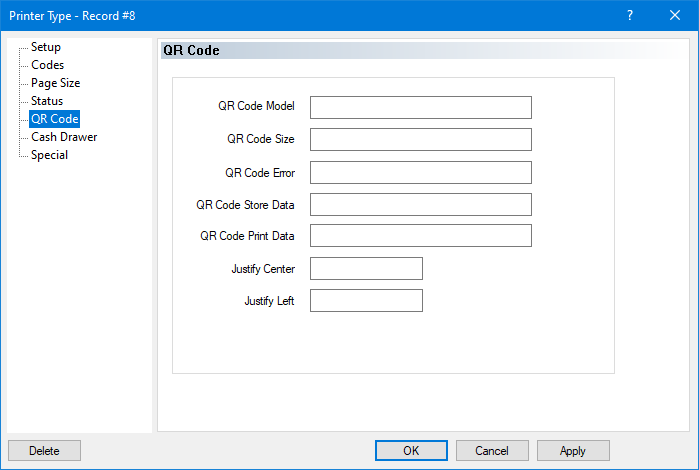This screenshot has height=470, width=699.
Task: Click the QR Code Model input field
Action: click(x=420, y=108)
